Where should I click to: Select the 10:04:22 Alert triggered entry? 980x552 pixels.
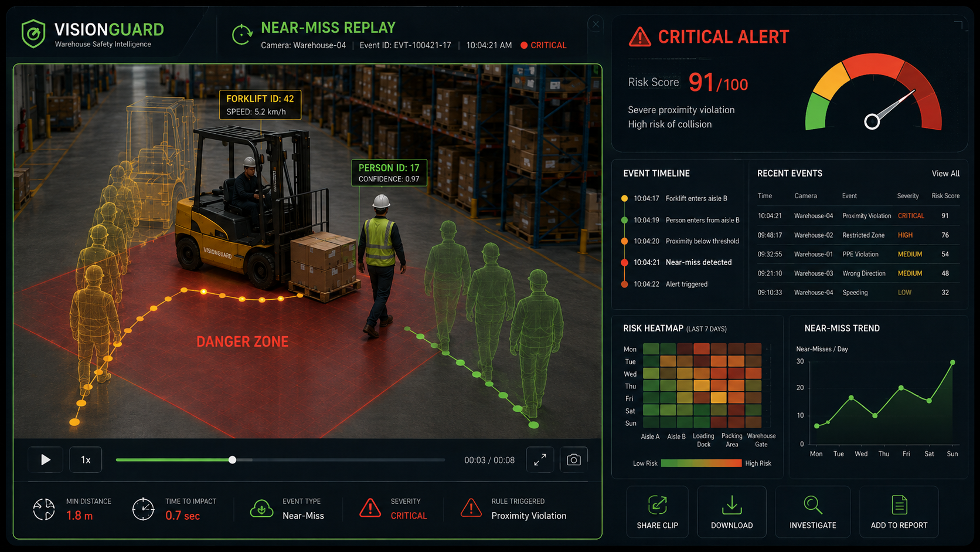[x=664, y=284]
